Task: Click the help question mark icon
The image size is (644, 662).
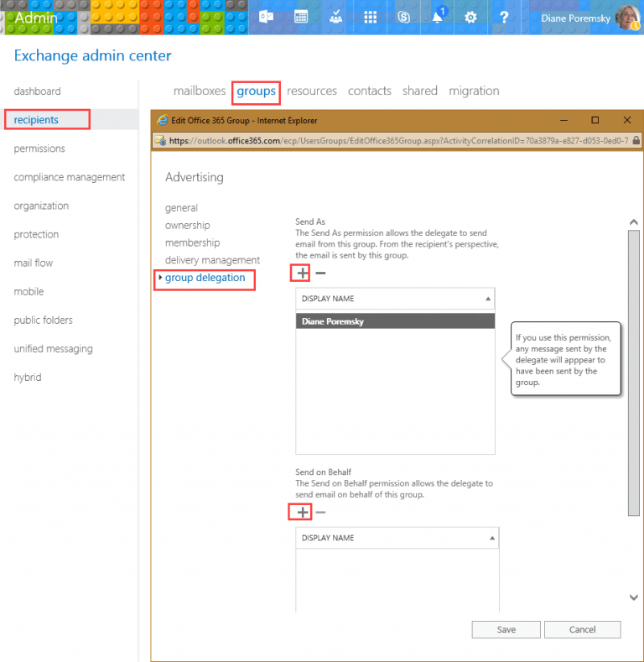Action: pos(504,17)
